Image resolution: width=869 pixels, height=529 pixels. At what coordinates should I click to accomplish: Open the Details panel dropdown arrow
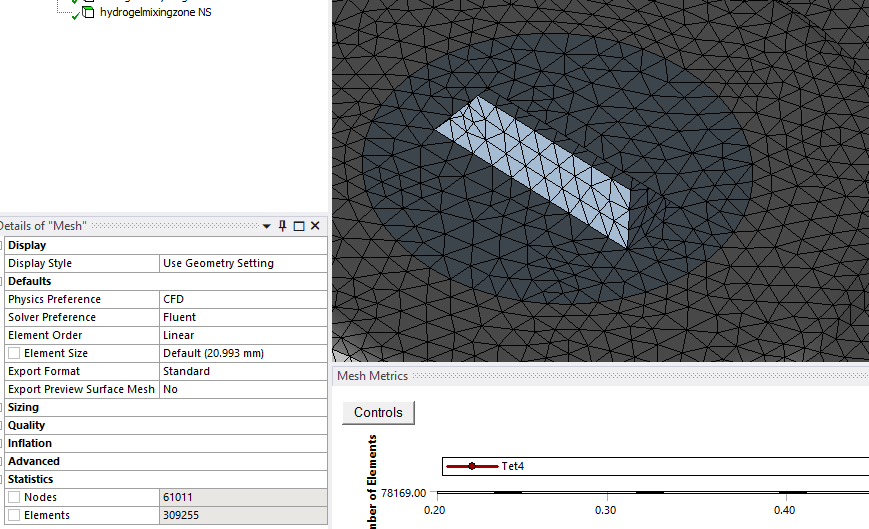pos(267,226)
